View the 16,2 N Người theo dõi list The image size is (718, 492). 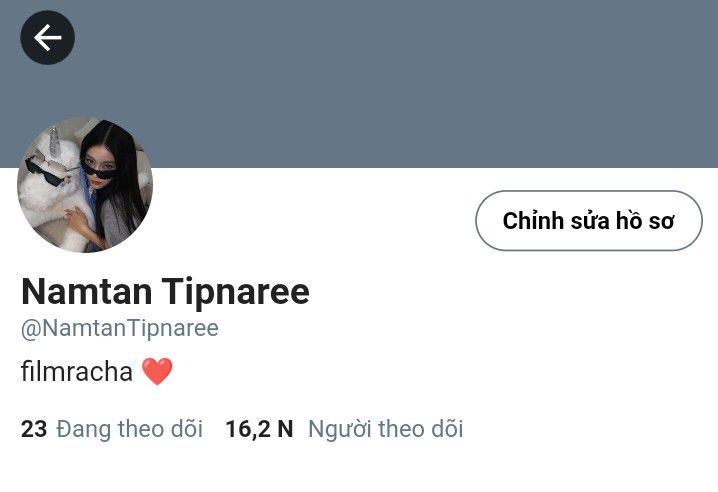coord(344,429)
